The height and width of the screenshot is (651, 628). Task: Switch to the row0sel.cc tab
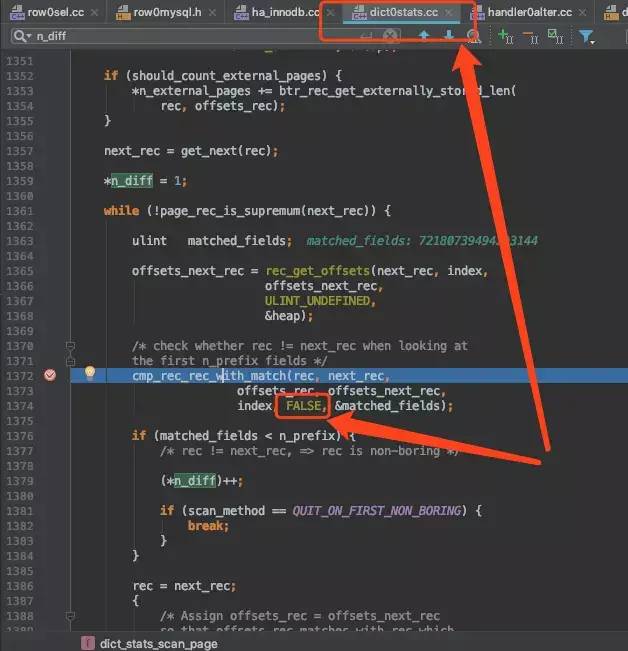(x=55, y=12)
